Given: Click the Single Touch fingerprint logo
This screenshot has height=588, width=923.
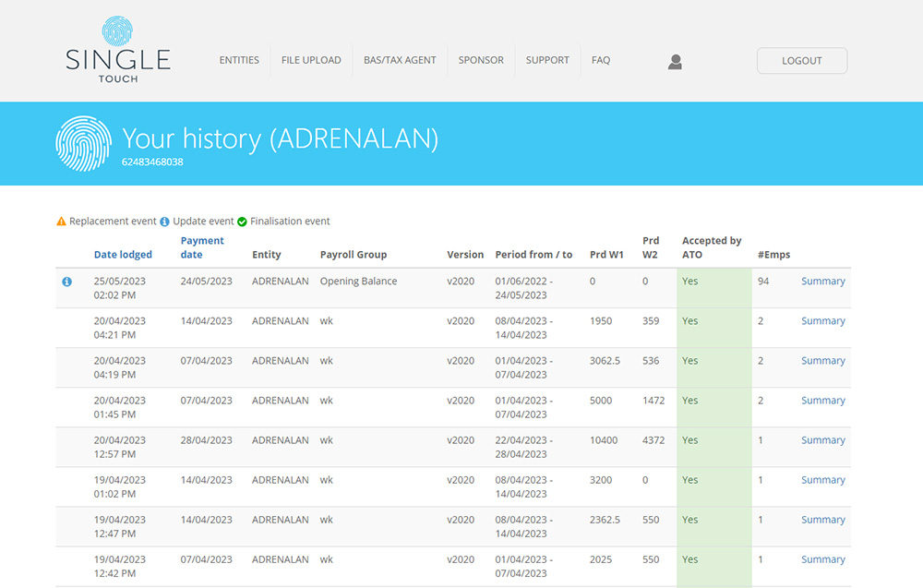Looking at the screenshot, I should coord(118,50).
